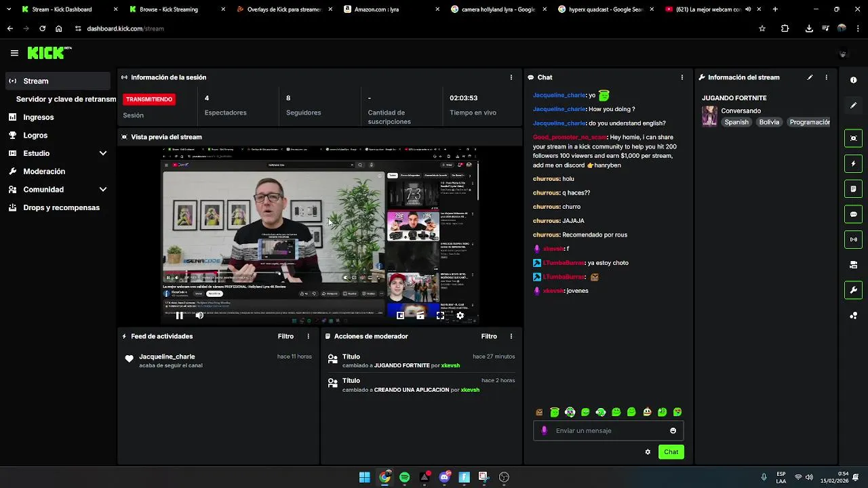This screenshot has height=488, width=868.
Task: Edit stream info via pencil in panel header
Action: (810, 77)
